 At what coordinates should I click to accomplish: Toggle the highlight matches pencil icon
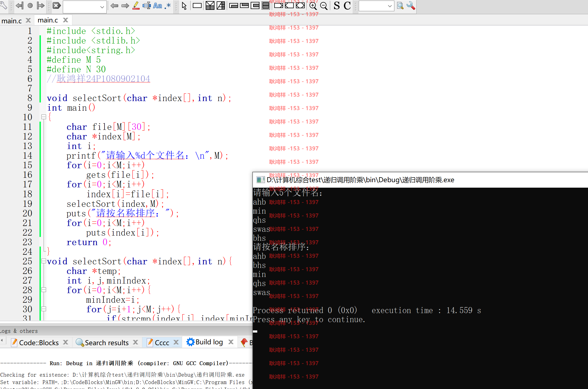pos(136,5)
